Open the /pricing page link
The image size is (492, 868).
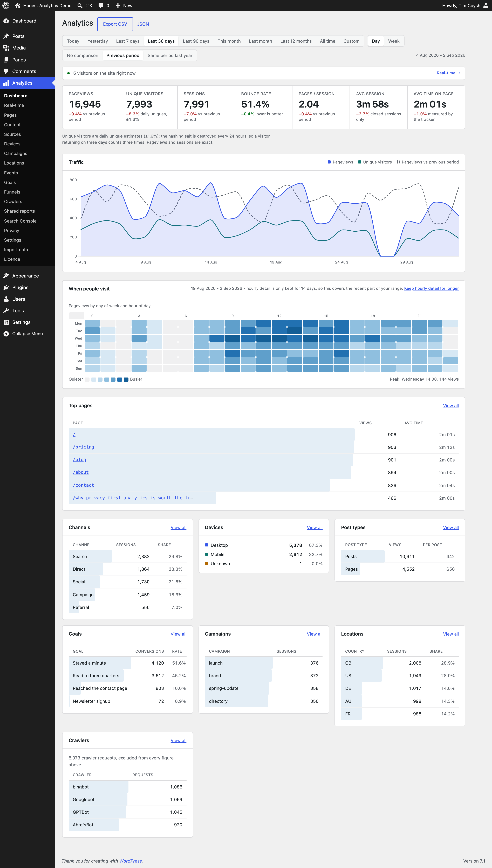(x=84, y=447)
